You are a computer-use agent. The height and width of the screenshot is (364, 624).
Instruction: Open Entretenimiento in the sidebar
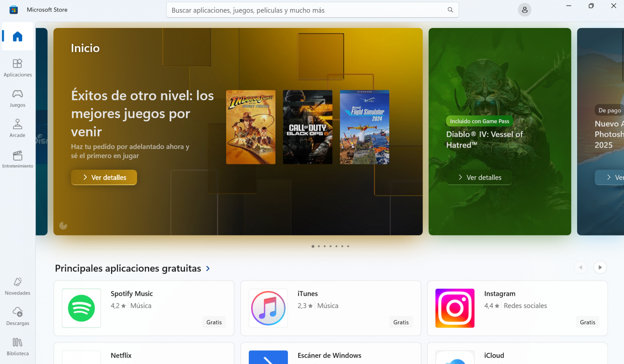coord(18,159)
